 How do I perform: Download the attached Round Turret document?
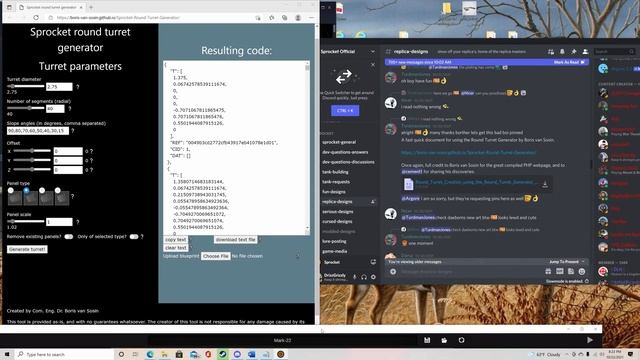544,184
